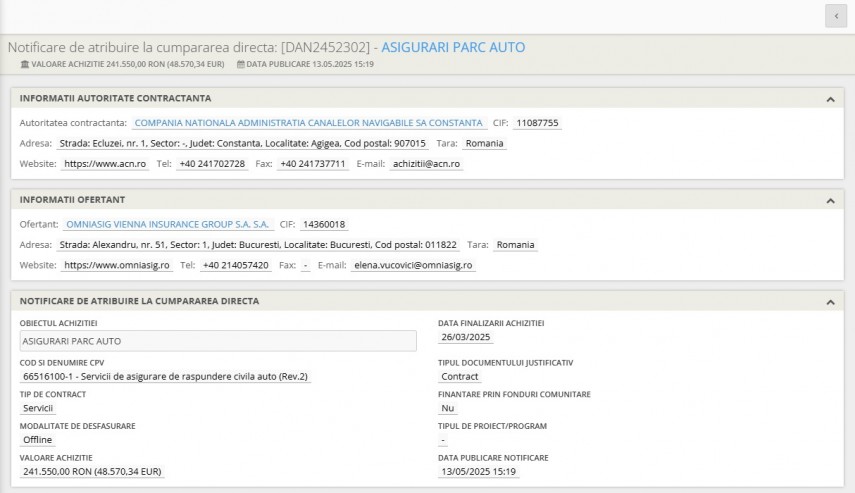Click the calendar icon beside Data Publicare
Screen dimensions: 855x493
pyautogui.click(x=240, y=64)
